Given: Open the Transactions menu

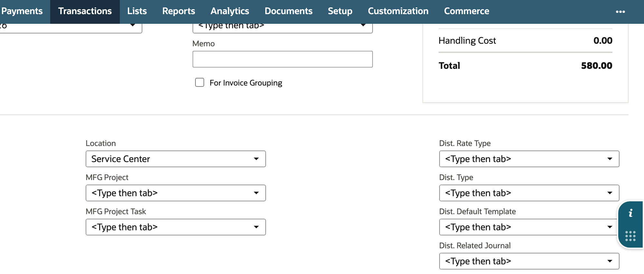Looking at the screenshot, I should coord(85,11).
